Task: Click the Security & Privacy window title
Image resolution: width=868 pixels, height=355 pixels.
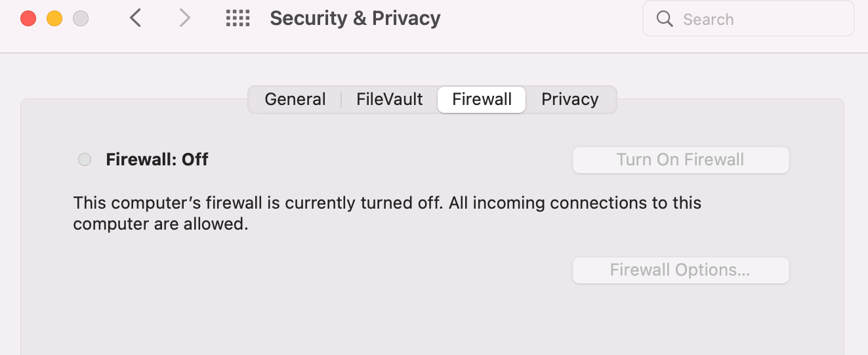Action: (x=355, y=18)
